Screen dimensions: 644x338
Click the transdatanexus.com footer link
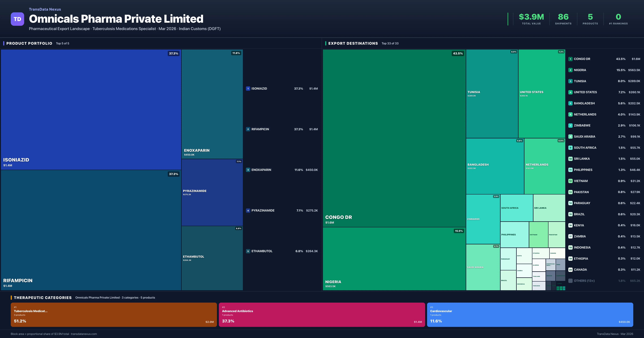click(84, 334)
